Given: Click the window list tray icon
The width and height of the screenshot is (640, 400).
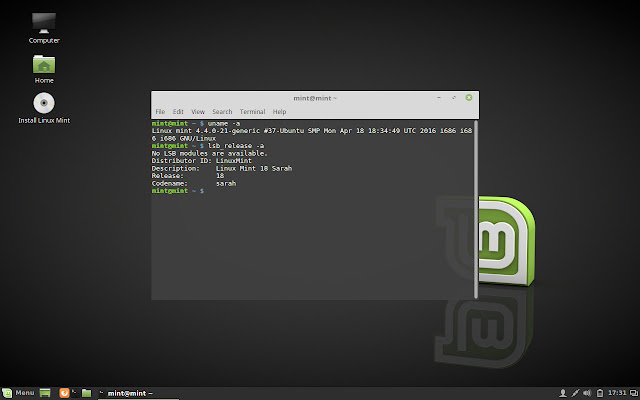Looking at the screenshot, I should click(634, 393).
